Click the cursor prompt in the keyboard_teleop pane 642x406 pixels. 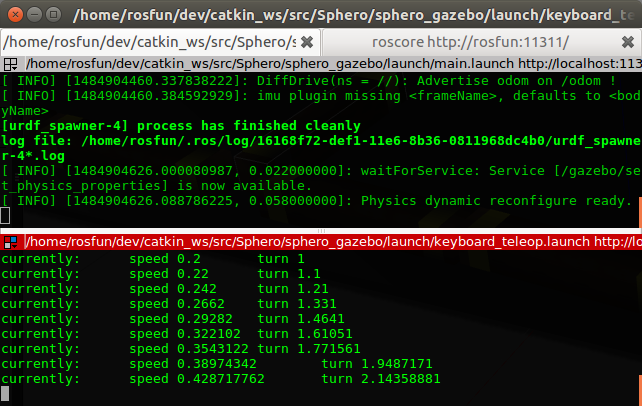click(x=5, y=394)
